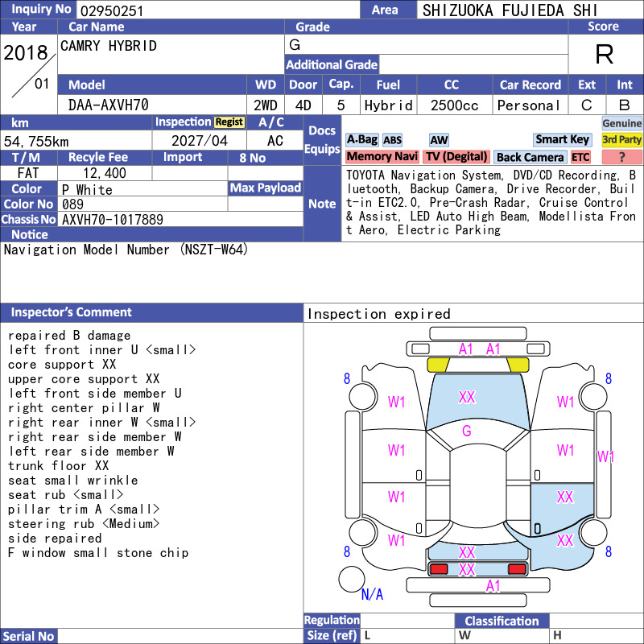The image size is (644, 644).
Task: Click the inspection date 2027/04
Action: click(199, 141)
